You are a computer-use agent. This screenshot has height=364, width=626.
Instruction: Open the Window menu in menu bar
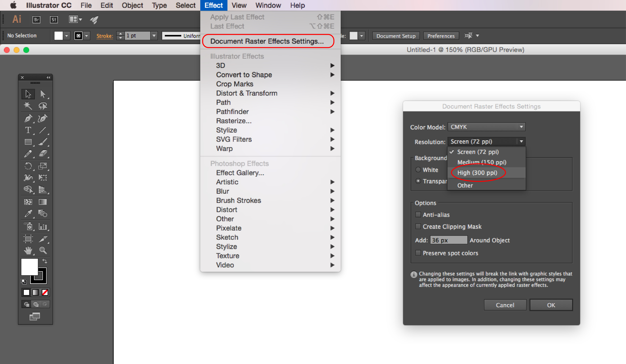click(268, 5)
